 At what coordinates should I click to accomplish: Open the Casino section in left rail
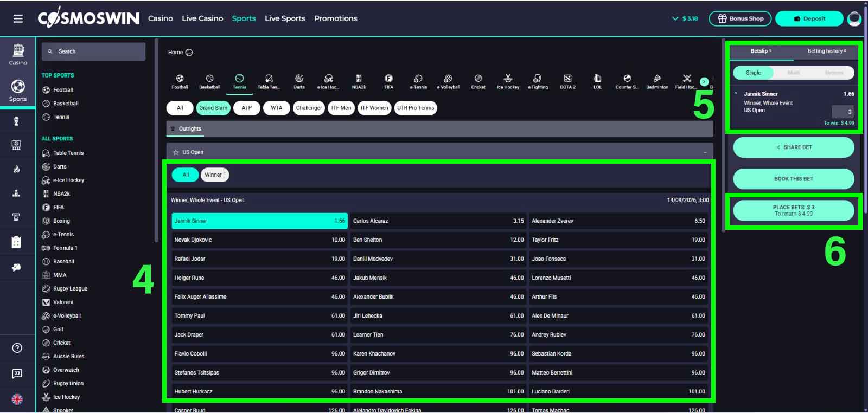click(x=18, y=55)
